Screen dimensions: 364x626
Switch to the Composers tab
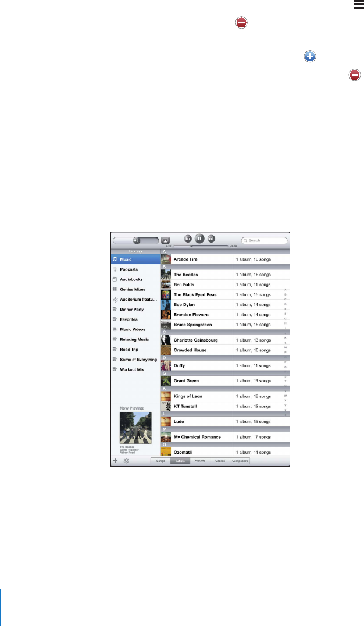pyautogui.click(x=240, y=461)
